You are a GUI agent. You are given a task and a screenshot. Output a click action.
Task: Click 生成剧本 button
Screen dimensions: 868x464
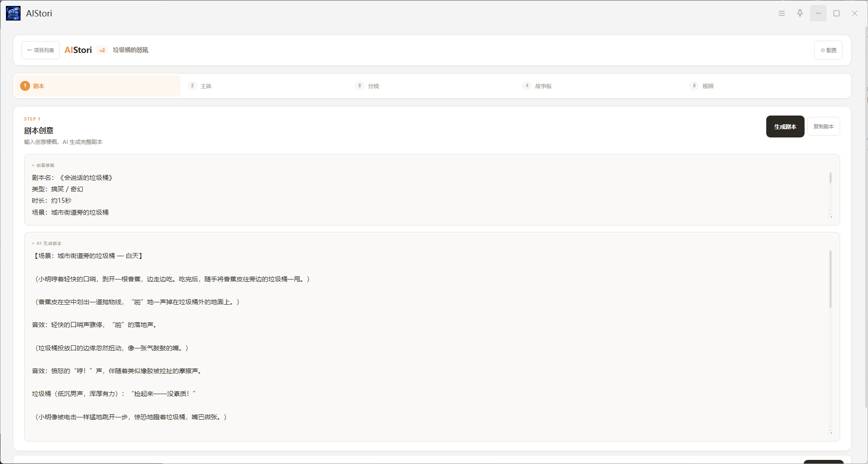[x=785, y=127]
